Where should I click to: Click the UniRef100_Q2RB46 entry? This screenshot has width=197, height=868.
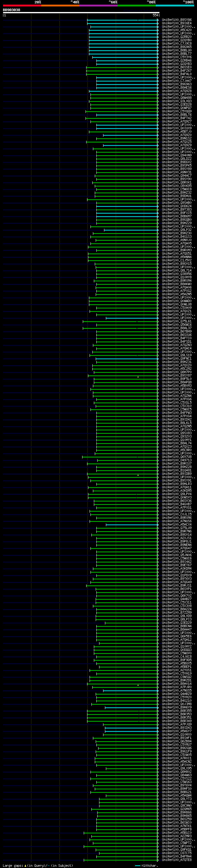tap(177, 60)
